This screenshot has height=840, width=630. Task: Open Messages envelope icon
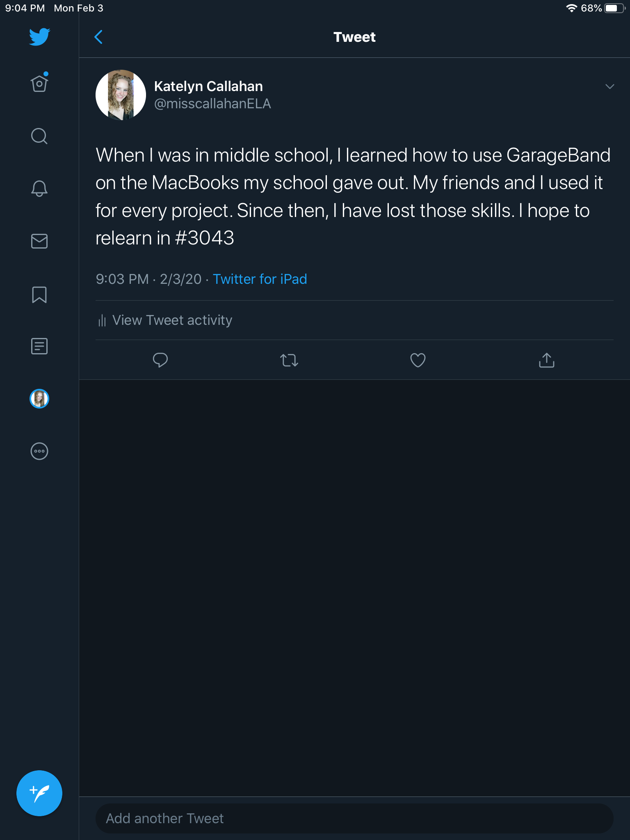pos(39,241)
